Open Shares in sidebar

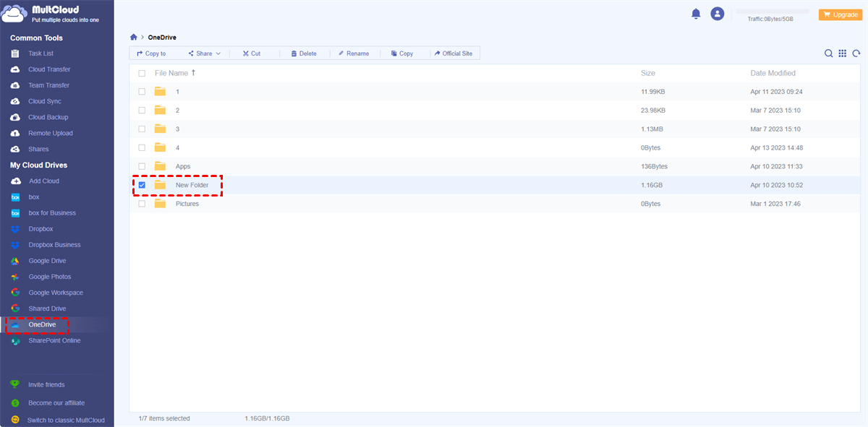click(38, 149)
